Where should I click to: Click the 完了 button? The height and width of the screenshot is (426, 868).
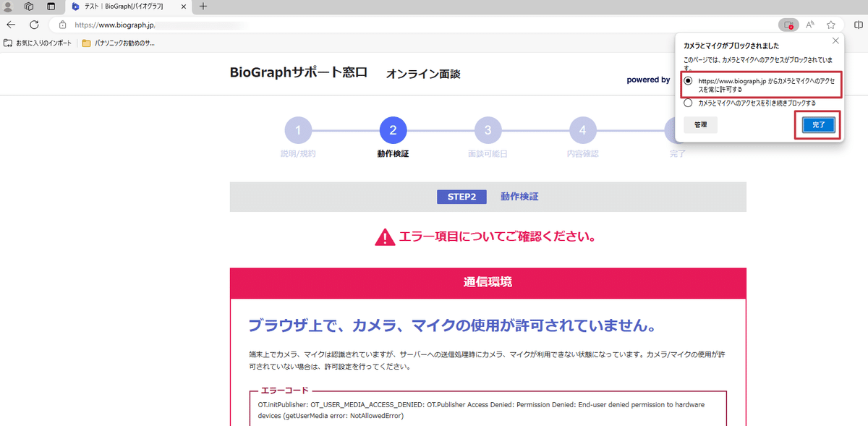tap(818, 125)
